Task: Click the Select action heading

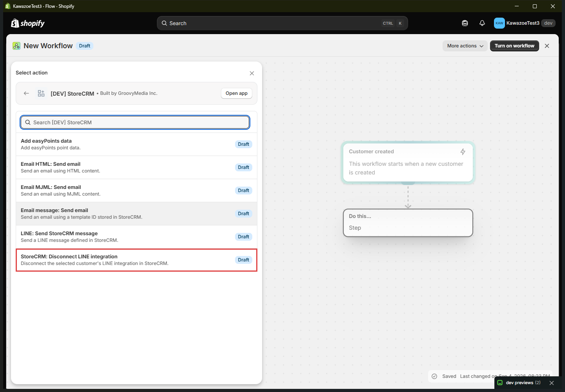Action: pyautogui.click(x=31, y=73)
